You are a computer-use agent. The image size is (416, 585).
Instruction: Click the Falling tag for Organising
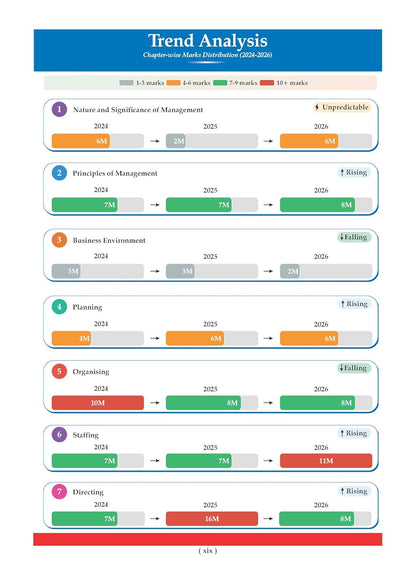(354, 368)
